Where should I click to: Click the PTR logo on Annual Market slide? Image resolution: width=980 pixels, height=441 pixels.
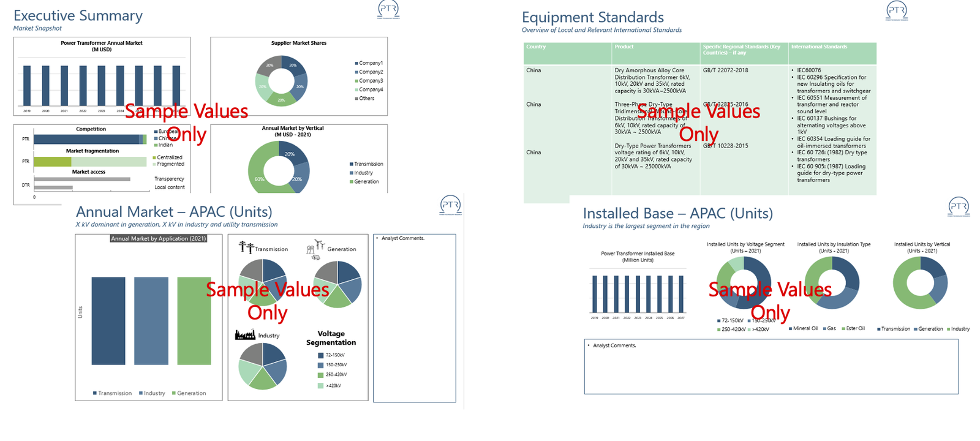(450, 205)
